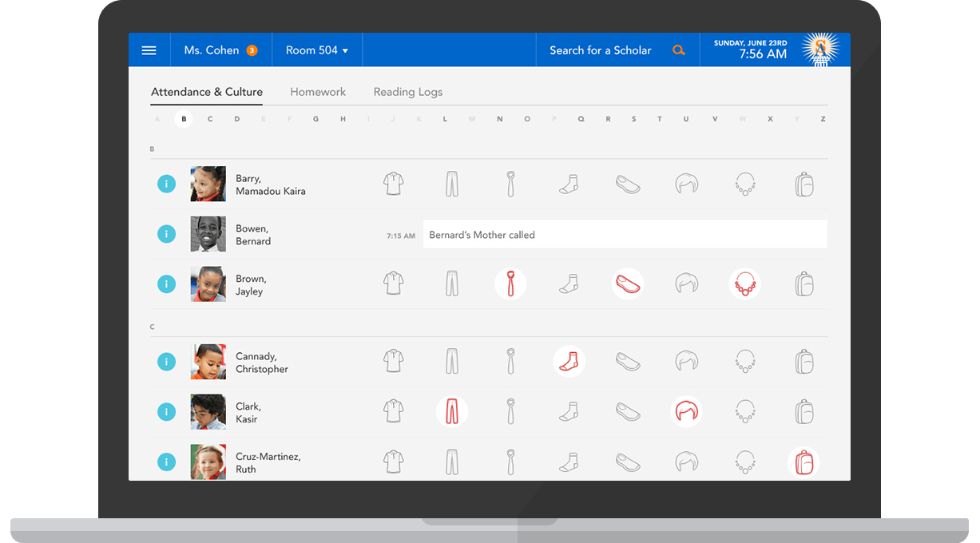Viewport: 980px width, 543px height.
Task: Open info for Barry, Mamadou Kaira
Action: click(x=166, y=184)
